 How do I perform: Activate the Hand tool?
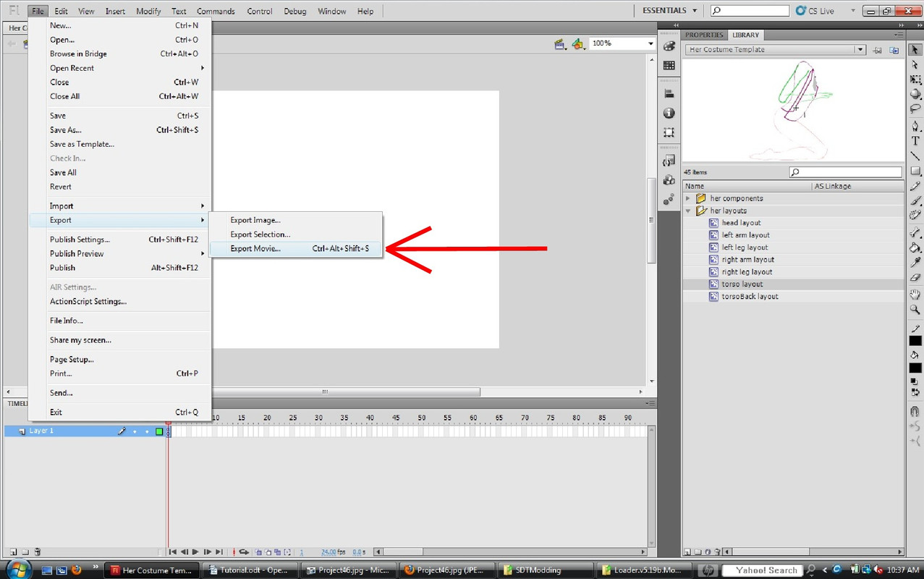click(915, 294)
